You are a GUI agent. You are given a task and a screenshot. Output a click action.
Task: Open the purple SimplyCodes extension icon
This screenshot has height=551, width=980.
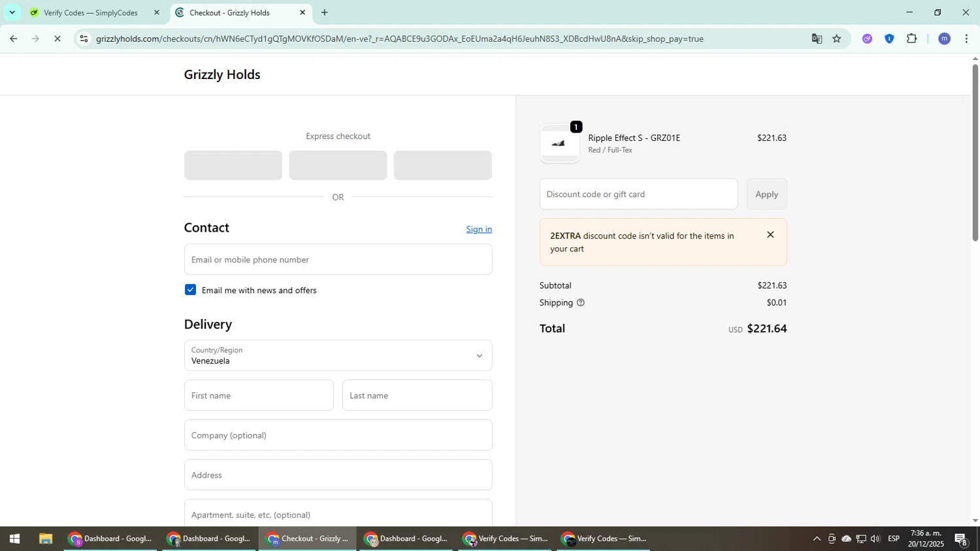click(868, 39)
